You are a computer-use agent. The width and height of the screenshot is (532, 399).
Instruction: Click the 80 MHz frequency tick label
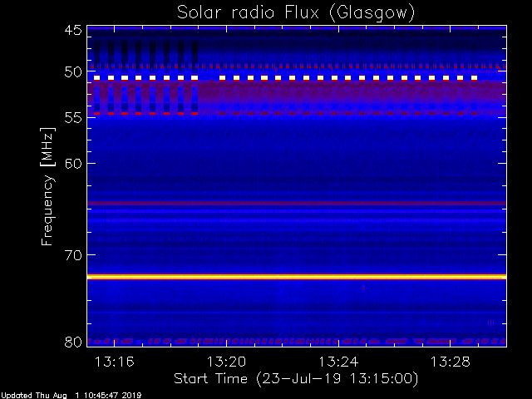73,342
